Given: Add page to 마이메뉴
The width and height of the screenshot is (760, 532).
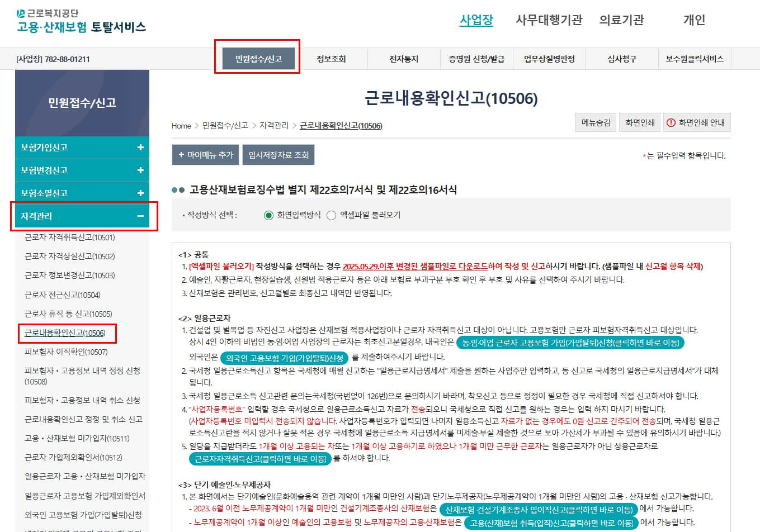Looking at the screenshot, I should point(205,155).
